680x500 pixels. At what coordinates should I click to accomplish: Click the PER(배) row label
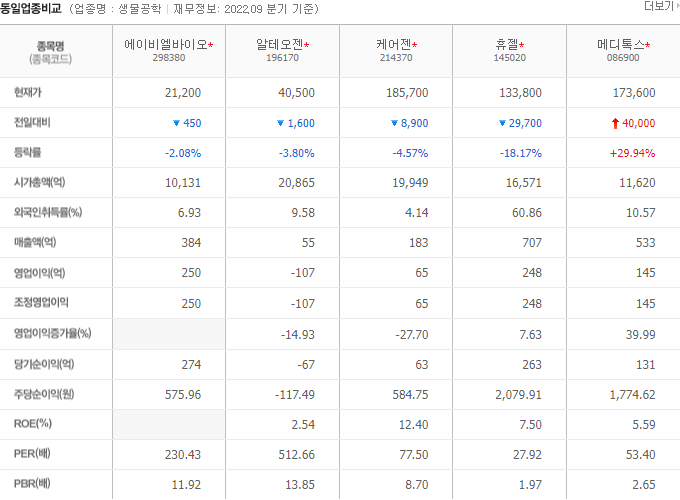32,454
